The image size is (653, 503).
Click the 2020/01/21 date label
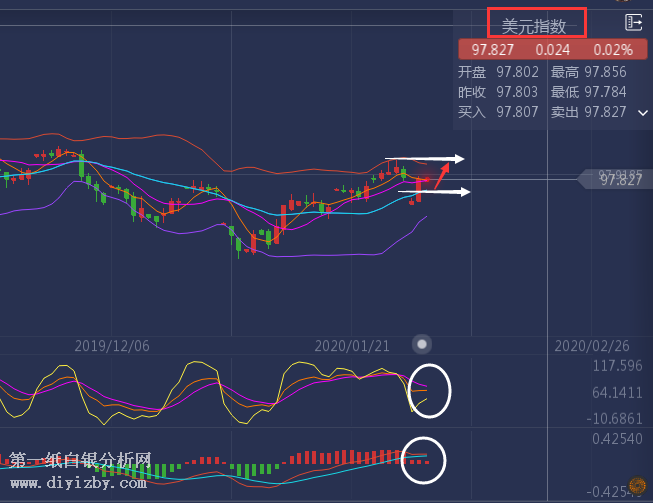[351, 345]
